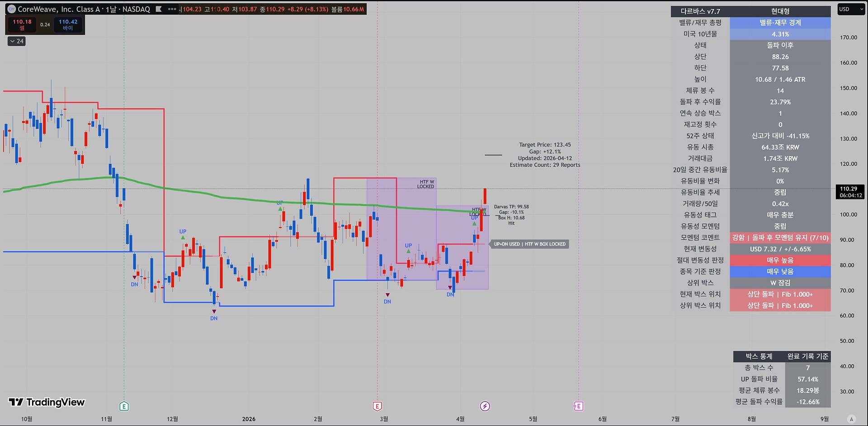Click the 23.79% 돌파 후 수익률 value
Screen dimensions: 868x426
[780, 102]
